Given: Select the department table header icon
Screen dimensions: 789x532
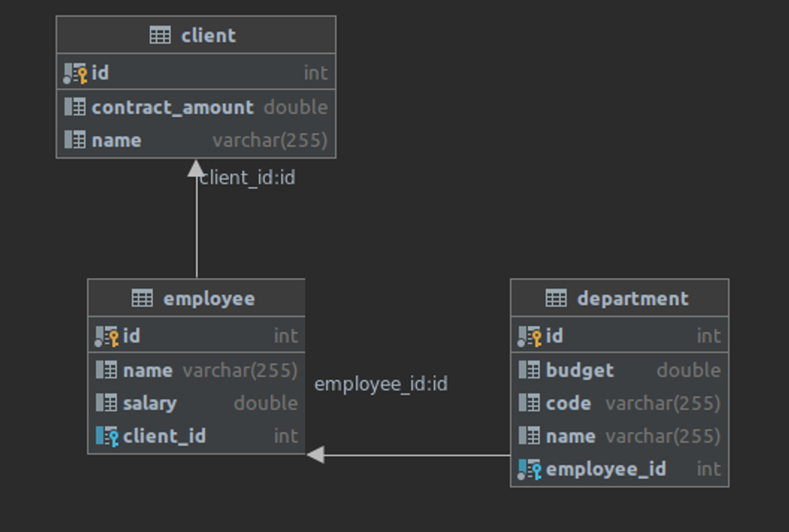Looking at the screenshot, I should pyautogui.click(x=556, y=299).
